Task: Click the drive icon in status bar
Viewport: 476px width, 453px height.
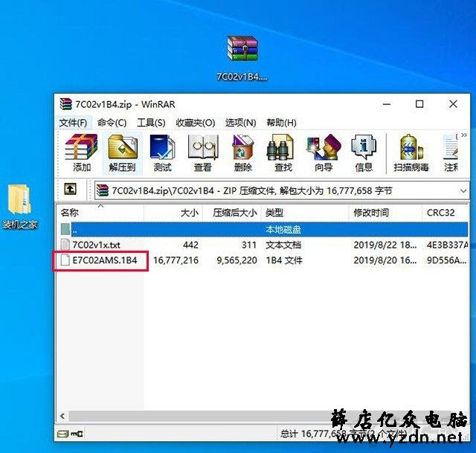Action: (62, 434)
